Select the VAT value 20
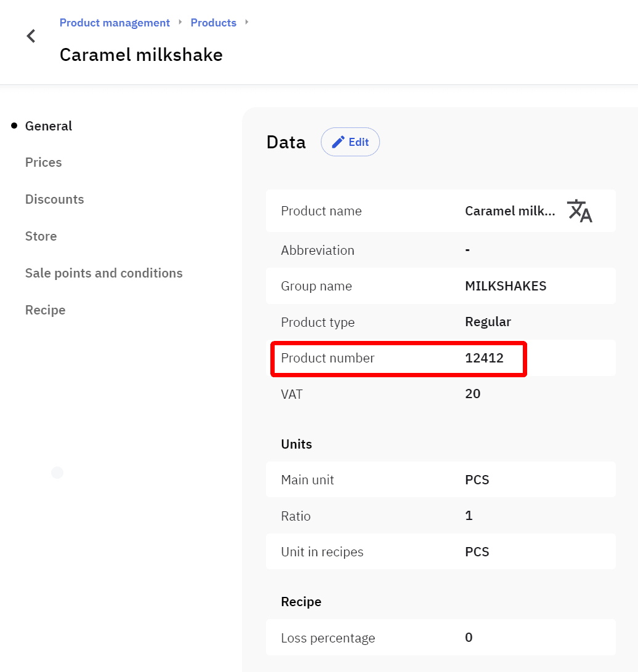This screenshot has height=672, width=638. pyautogui.click(x=472, y=394)
